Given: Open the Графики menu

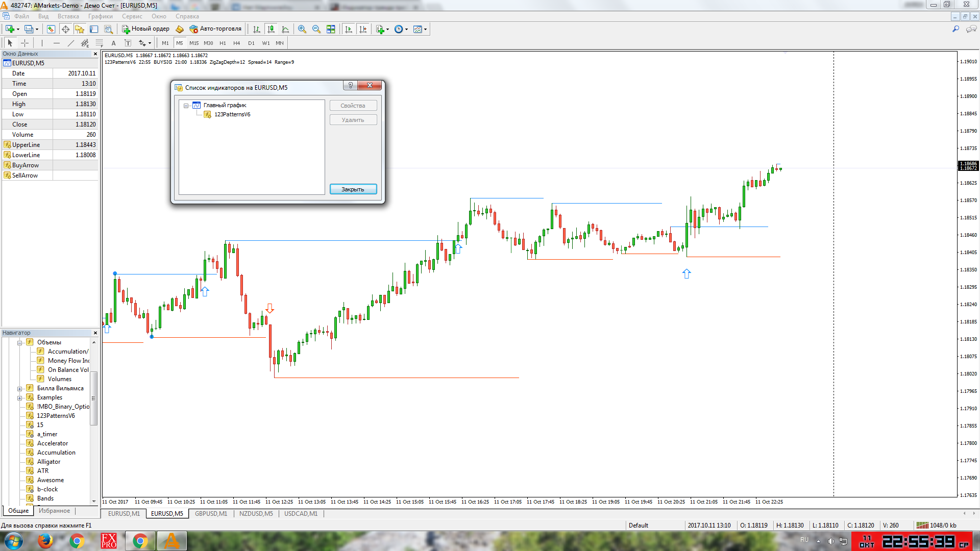Looking at the screenshot, I should (x=100, y=16).
